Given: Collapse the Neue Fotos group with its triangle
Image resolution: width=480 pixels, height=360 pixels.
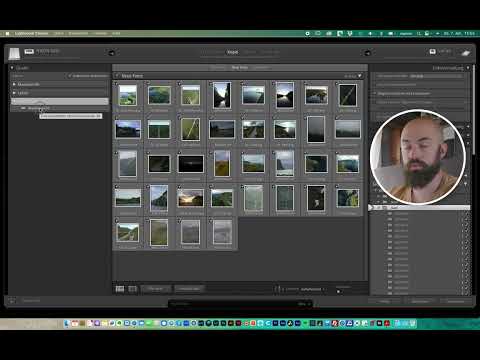Looking at the screenshot, I should click(360, 76).
